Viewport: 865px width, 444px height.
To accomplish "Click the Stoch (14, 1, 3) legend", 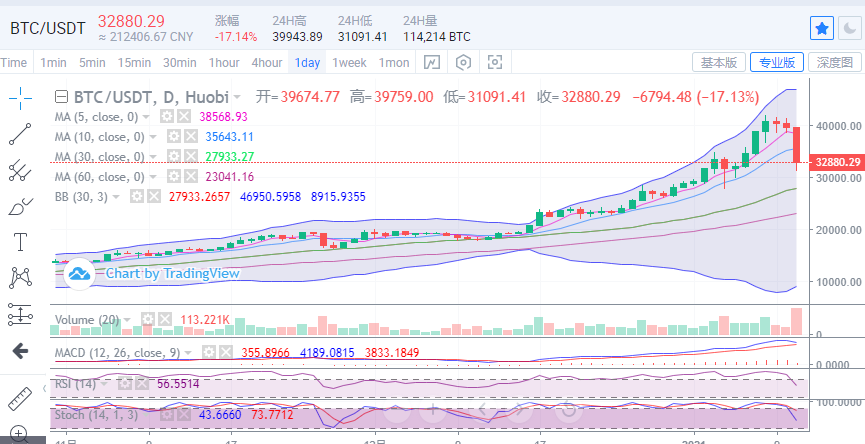I will coord(97,414).
